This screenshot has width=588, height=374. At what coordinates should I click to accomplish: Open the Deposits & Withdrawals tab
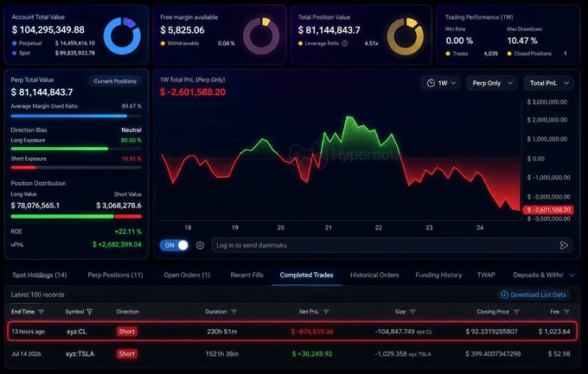point(538,275)
